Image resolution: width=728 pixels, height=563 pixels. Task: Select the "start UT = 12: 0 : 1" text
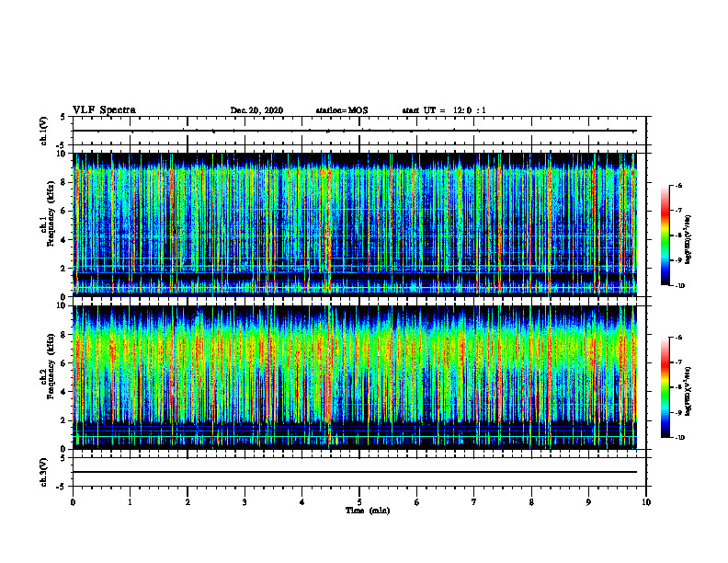(x=443, y=110)
